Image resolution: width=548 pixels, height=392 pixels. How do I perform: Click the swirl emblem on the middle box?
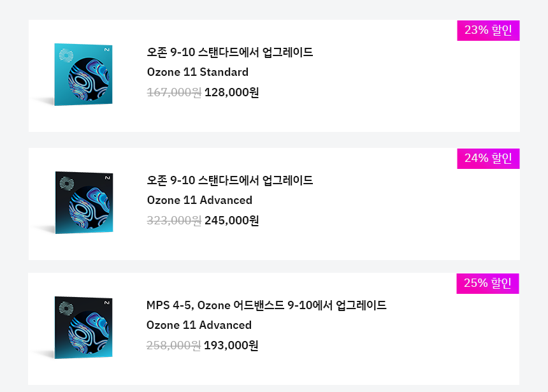coord(67,183)
